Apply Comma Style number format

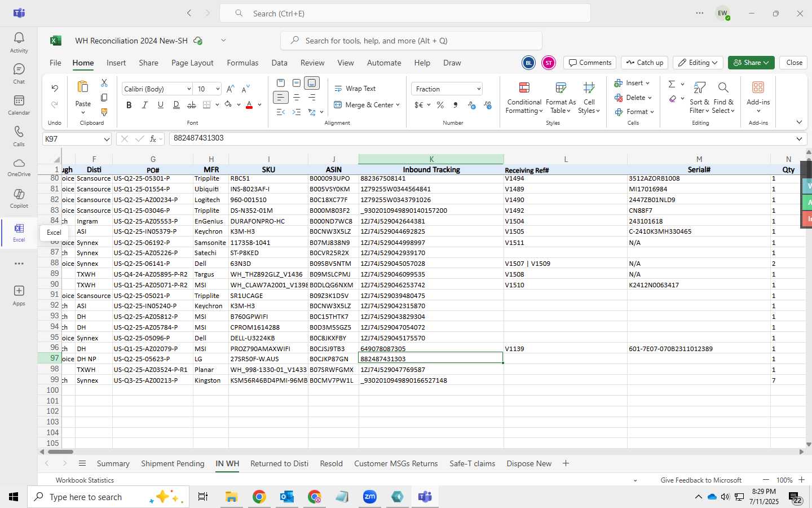coord(455,105)
